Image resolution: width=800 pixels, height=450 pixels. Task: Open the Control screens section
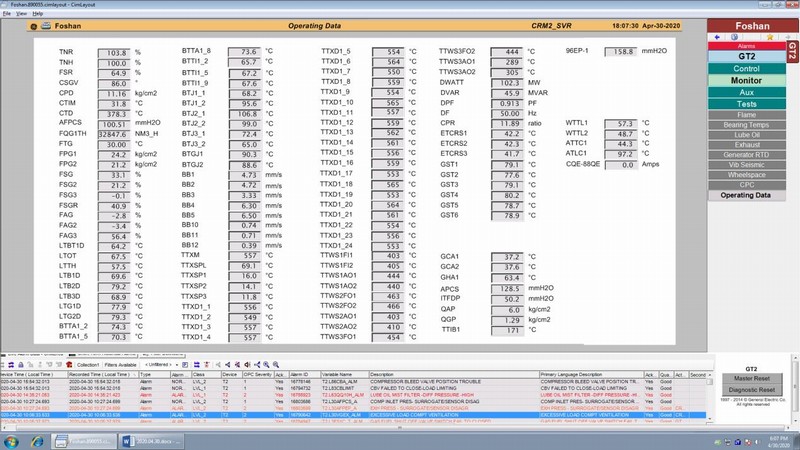tap(746, 68)
